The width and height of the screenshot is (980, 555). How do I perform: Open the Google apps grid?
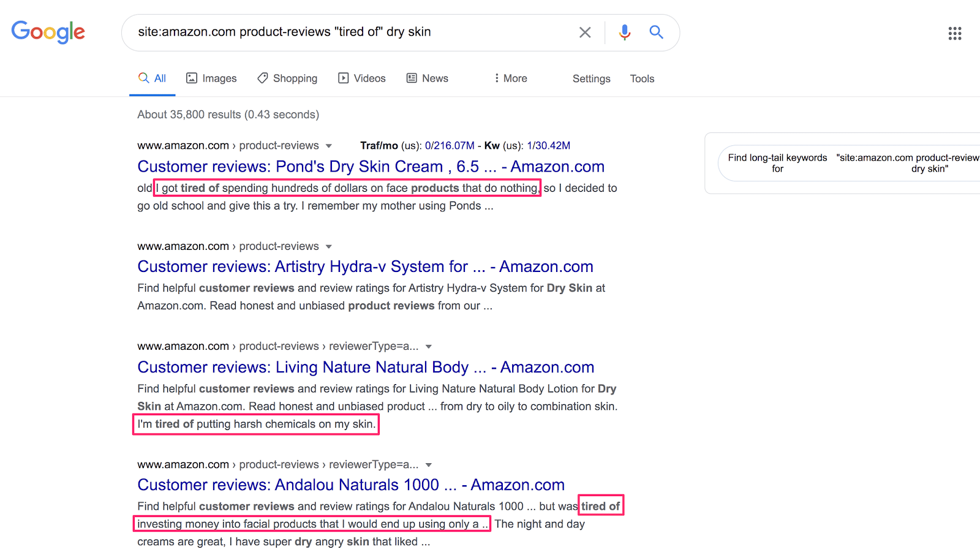[955, 34]
